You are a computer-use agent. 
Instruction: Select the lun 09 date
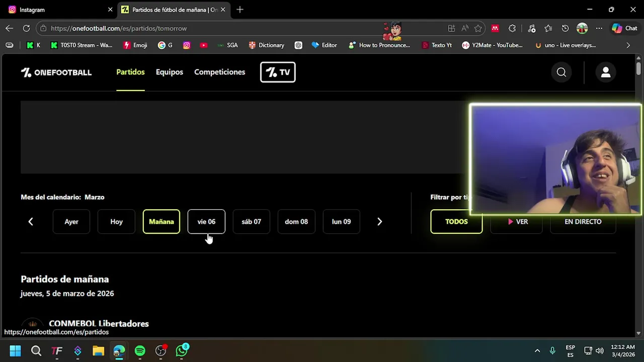pos(341,222)
